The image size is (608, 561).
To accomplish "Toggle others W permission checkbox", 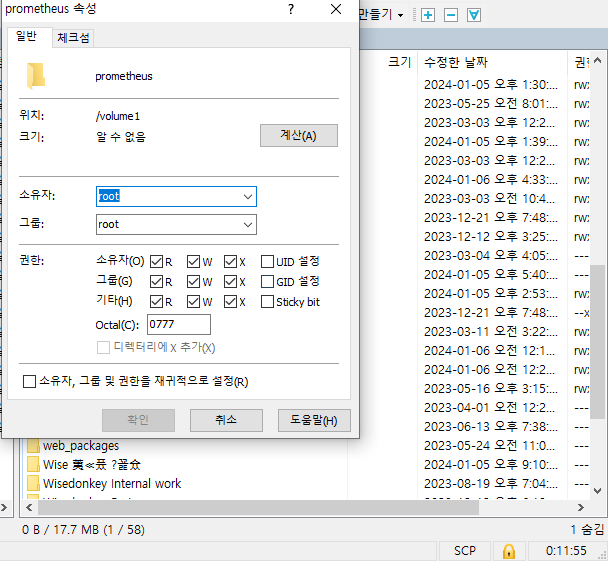I will pos(193,301).
